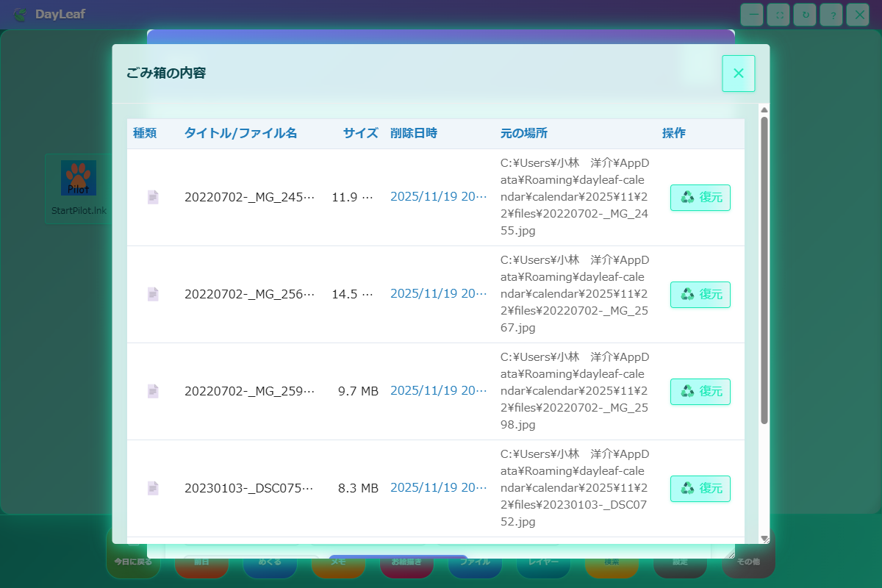Click the タイトル/ファイル名 column header
882x588 pixels.
click(240, 133)
